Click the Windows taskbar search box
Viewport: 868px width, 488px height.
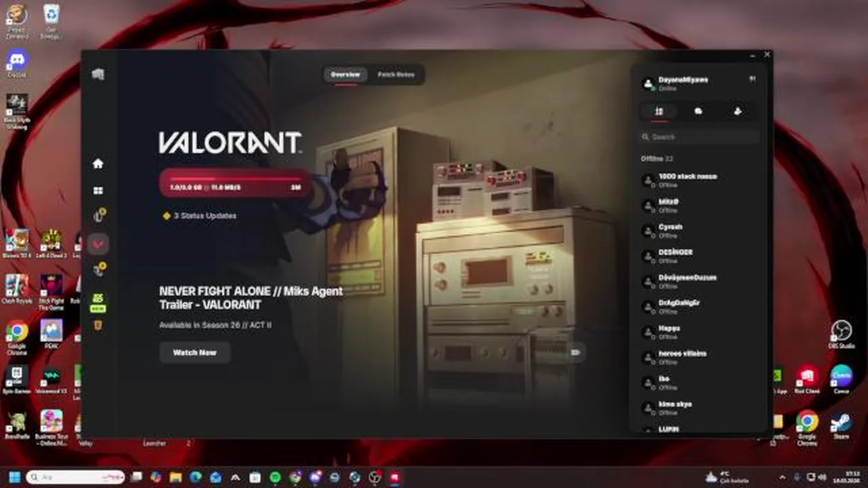point(75,477)
